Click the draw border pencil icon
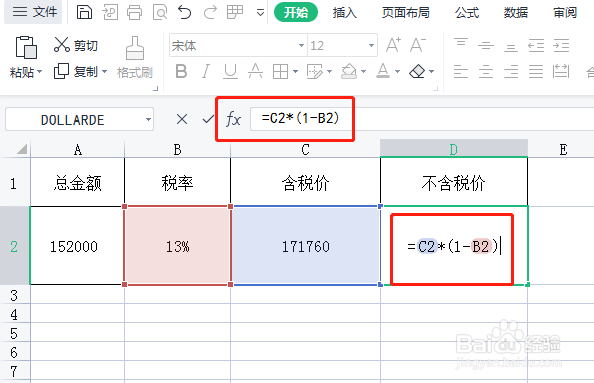 pyautogui.click(x=314, y=71)
